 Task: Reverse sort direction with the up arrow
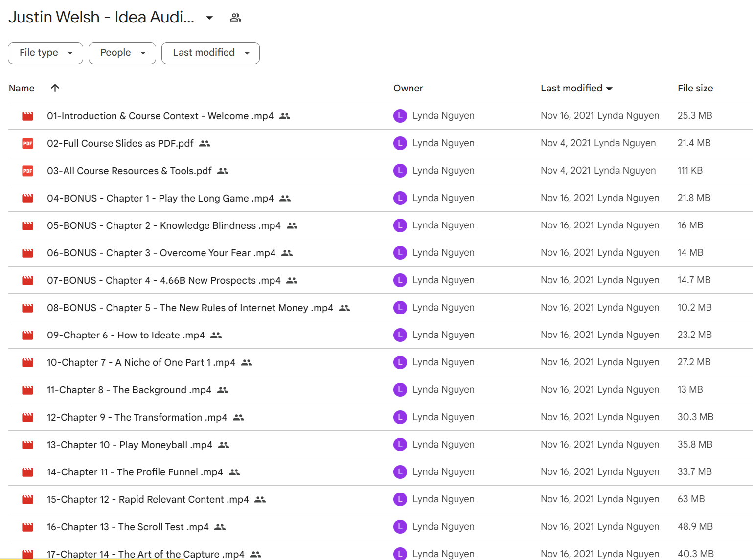[x=55, y=88]
